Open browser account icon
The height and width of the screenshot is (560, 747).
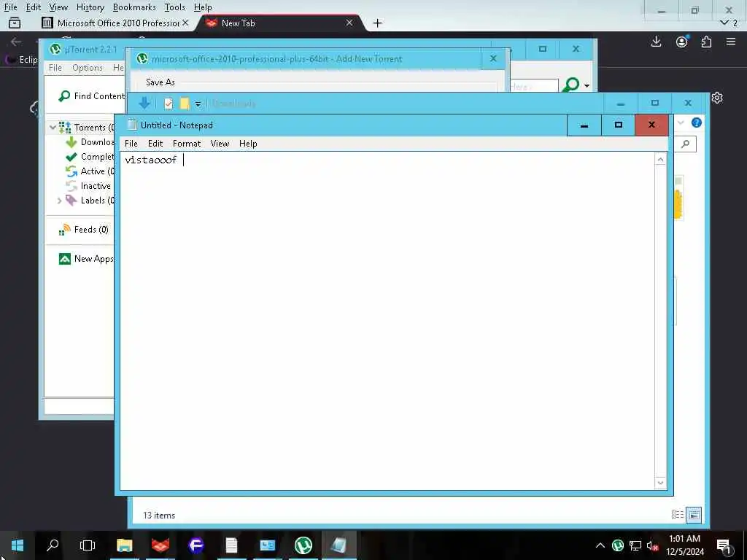pos(682,42)
